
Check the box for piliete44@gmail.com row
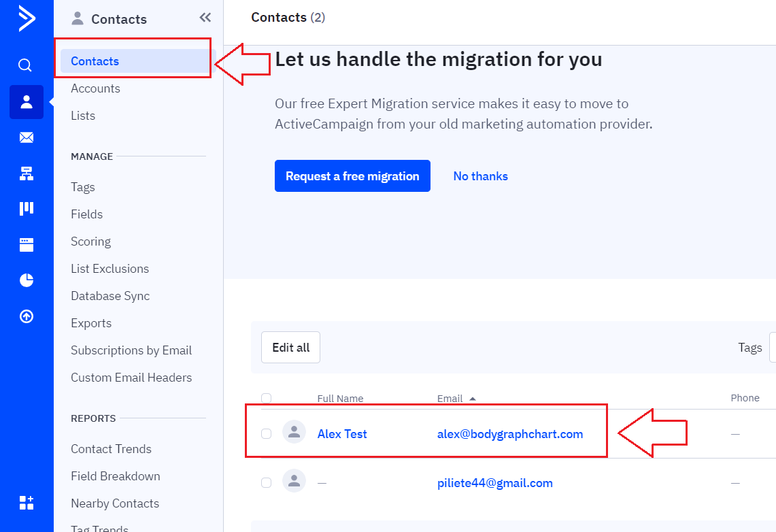[266, 482]
